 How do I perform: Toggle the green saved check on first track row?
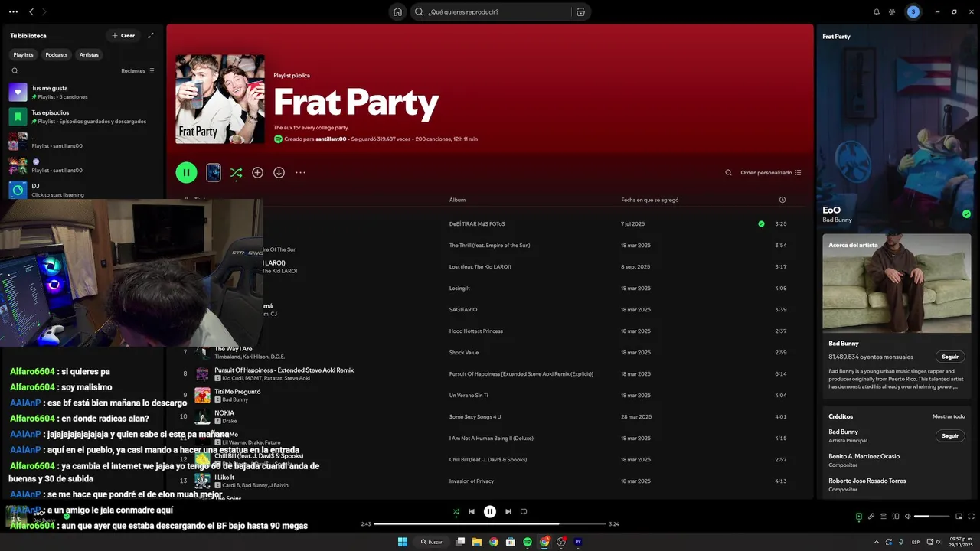tap(761, 224)
